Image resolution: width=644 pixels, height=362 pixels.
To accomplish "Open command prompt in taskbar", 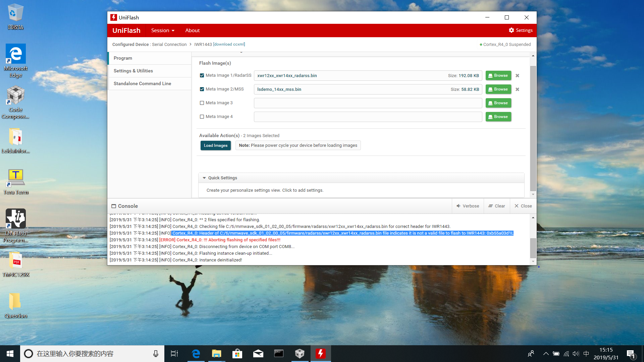I will pos(279,354).
